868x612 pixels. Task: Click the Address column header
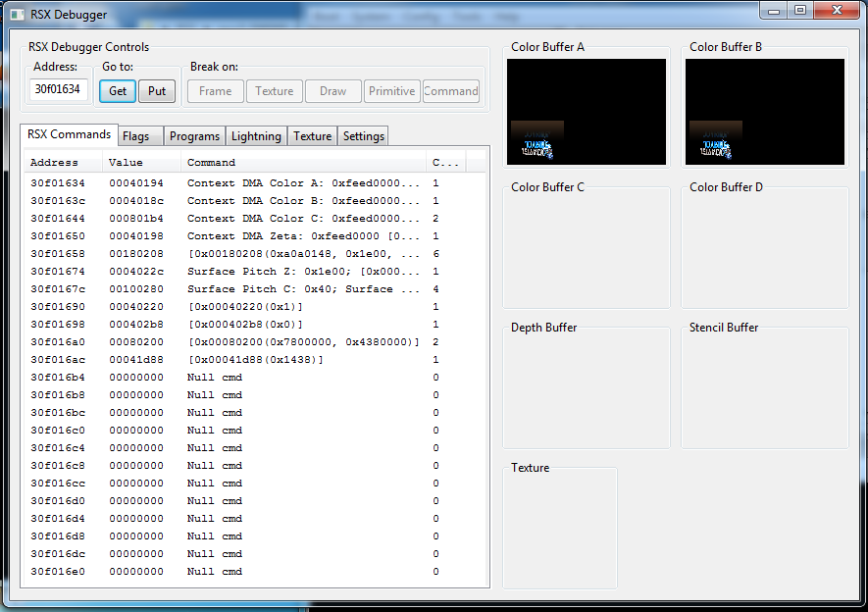63,162
